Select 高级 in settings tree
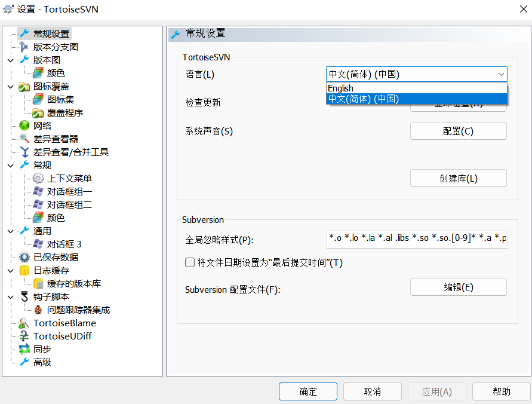This screenshot has width=532, height=404. tap(42, 362)
